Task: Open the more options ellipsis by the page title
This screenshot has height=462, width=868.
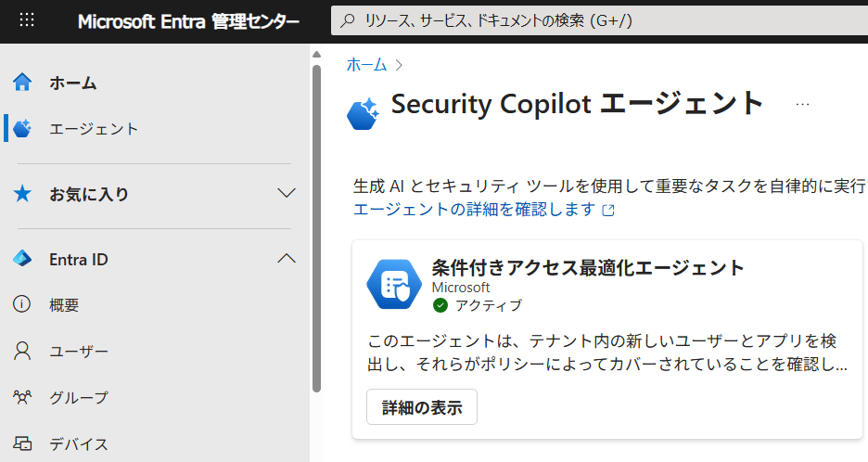Action: click(802, 104)
